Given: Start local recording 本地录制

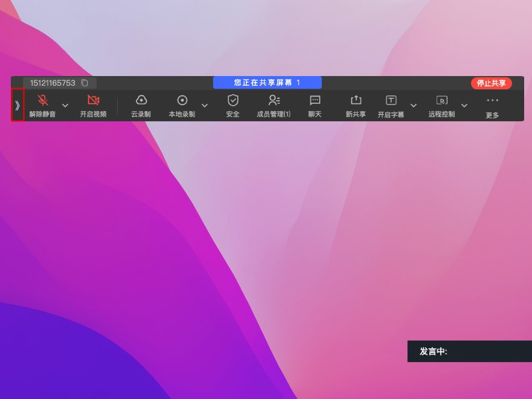Looking at the screenshot, I should tap(182, 106).
